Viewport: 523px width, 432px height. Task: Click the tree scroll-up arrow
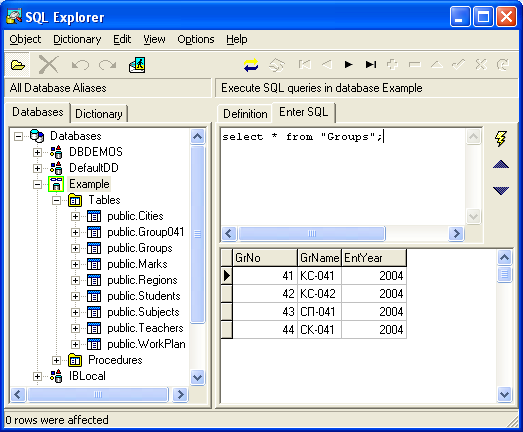[197, 136]
